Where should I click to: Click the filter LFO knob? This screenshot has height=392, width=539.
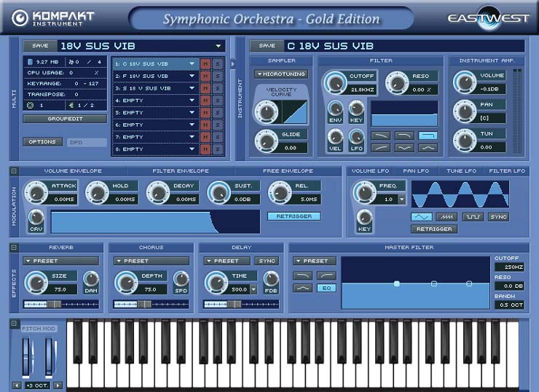coord(356,137)
